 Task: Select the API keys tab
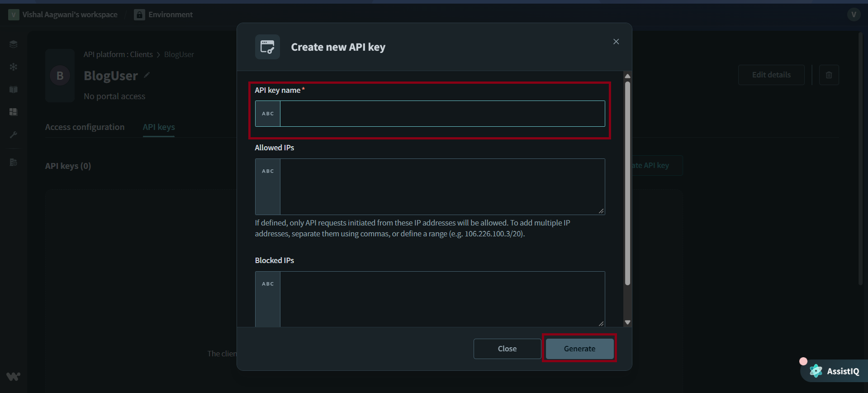coord(158,127)
